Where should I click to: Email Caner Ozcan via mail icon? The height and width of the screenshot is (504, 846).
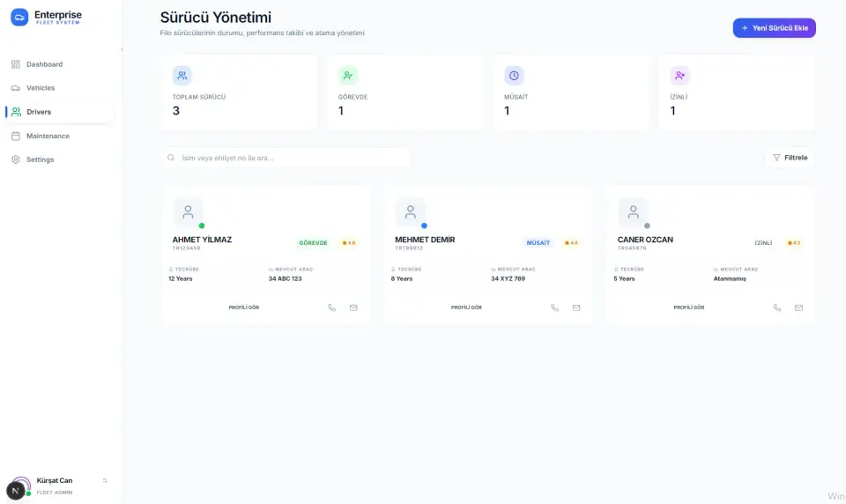click(x=798, y=308)
